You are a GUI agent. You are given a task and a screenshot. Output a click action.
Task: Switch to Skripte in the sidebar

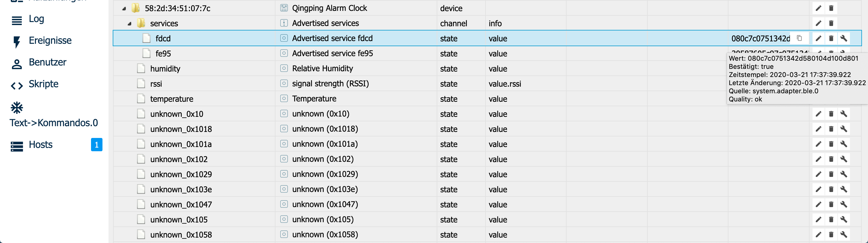click(x=43, y=84)
